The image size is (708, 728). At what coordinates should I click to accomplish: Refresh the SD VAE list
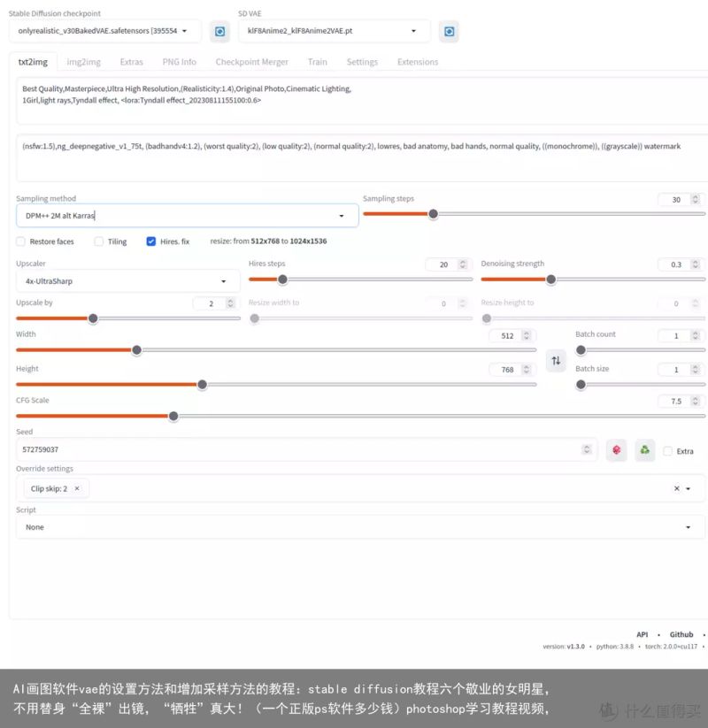(449, 32)
